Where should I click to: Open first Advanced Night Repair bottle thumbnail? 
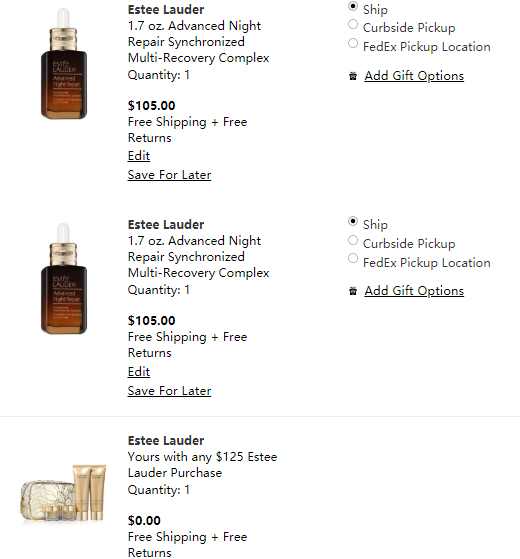pyautogui.click(x=64, y=64)
